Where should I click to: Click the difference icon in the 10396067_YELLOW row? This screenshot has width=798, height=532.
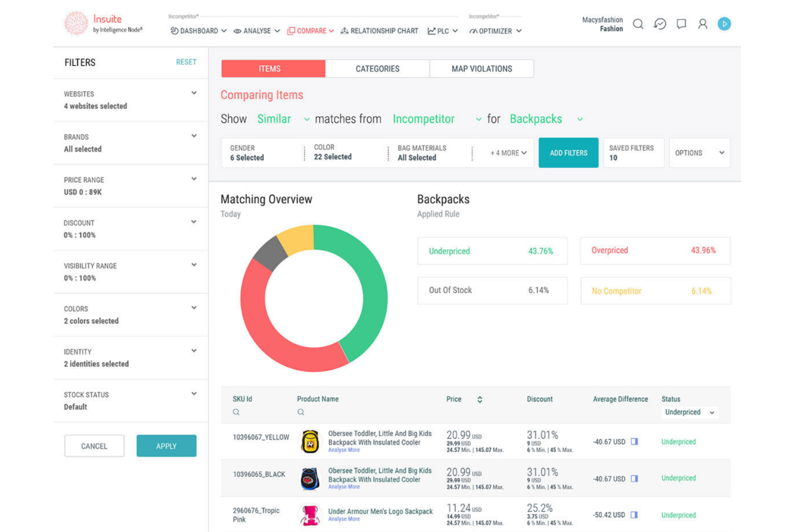(635, 441)
